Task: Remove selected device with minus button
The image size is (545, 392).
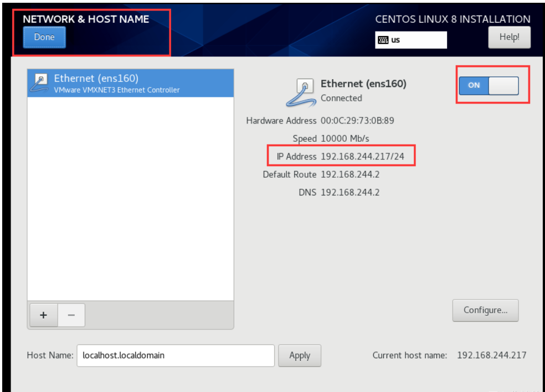Action: 71,315
